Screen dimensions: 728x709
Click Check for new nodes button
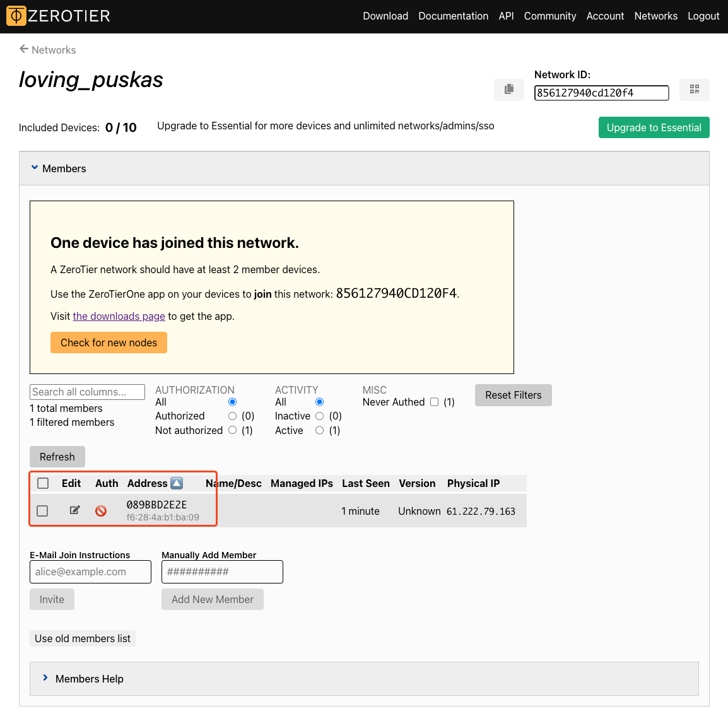coord(109,343)
